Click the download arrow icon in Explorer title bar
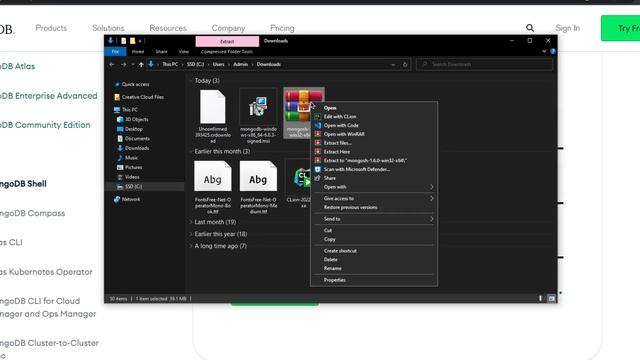 (x=111, y=40)
